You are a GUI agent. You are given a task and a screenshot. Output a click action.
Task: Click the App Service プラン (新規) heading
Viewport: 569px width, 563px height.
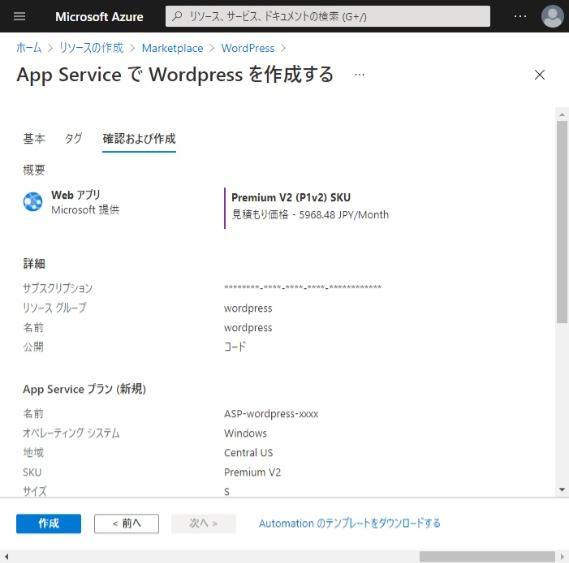84,389
